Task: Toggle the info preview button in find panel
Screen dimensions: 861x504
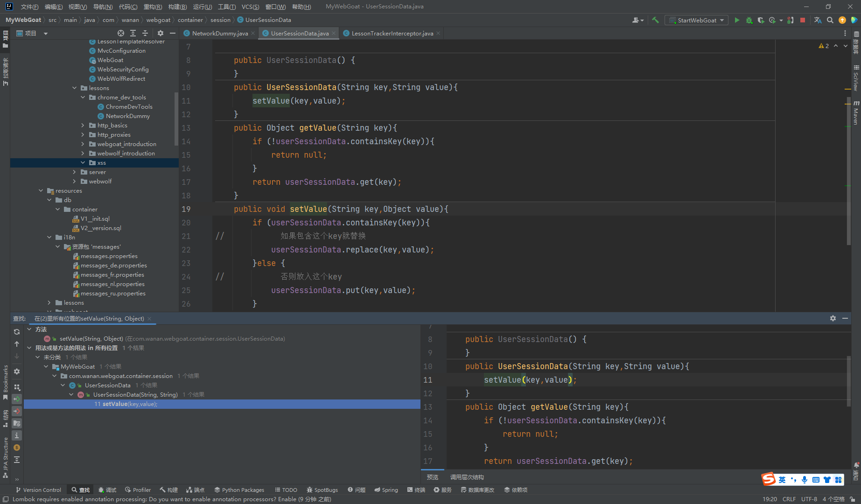Action: 17,435
